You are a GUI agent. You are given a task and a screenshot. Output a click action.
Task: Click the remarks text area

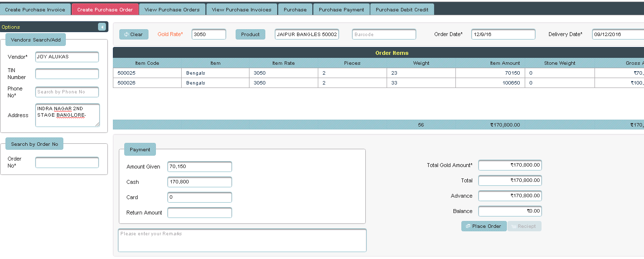pyautogui.click(x=242, y=240)
